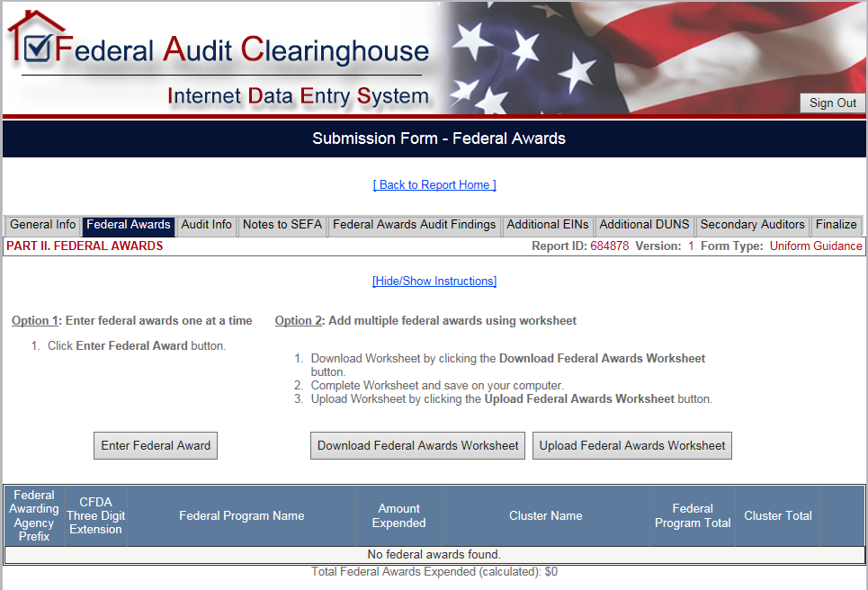The width and height of the screenshot is (868, 590).
Task: Click the Federal Audit Clearinghouse house logo
Action: tap(35, 38)
